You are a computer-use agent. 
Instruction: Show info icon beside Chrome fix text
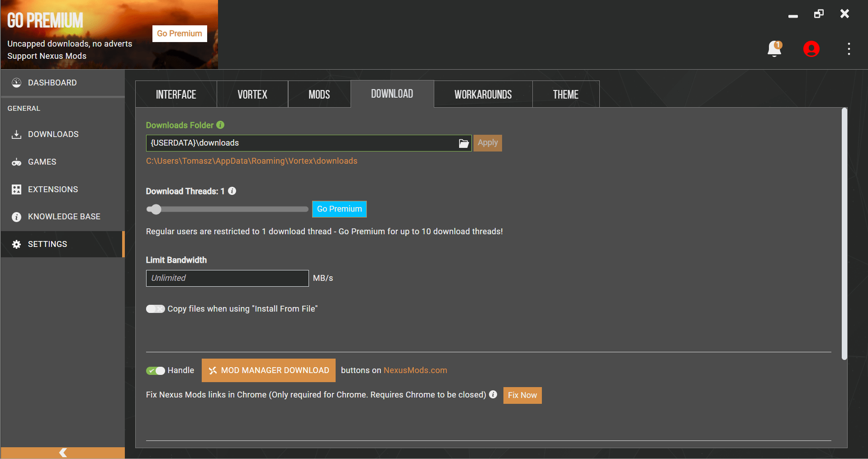point(493,394)
